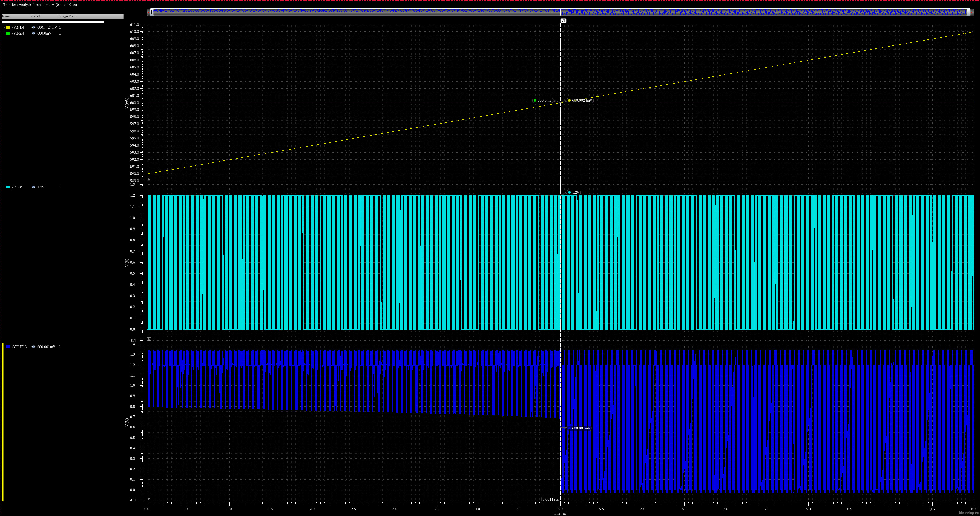980x516 pixels.
Task: Select the V1 vertical marker label
Action: (564, 21)
